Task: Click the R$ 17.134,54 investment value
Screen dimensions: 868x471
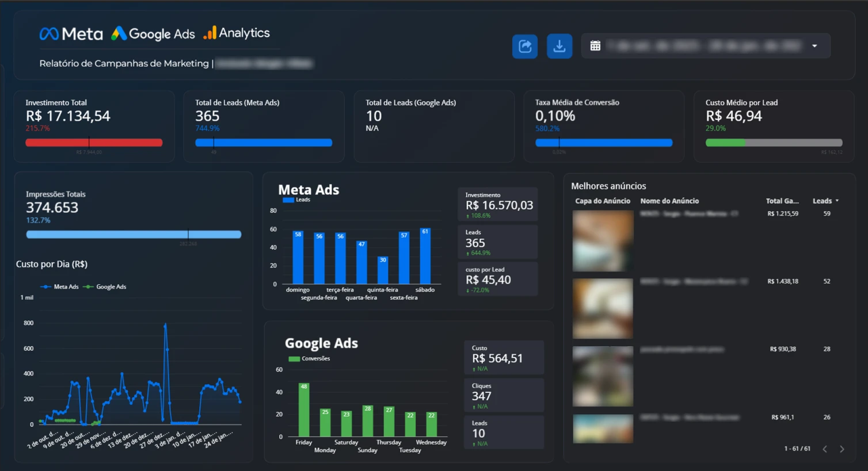Action: [68, 116]
